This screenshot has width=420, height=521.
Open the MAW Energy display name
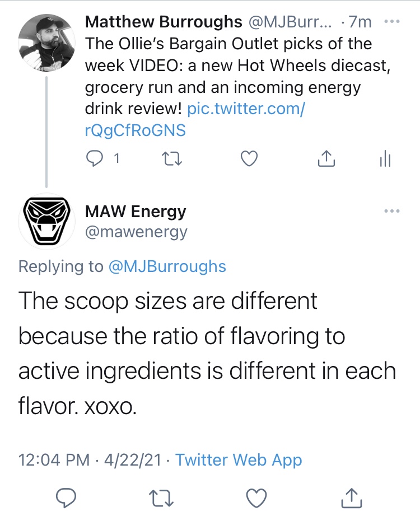(x=136, y=212)
